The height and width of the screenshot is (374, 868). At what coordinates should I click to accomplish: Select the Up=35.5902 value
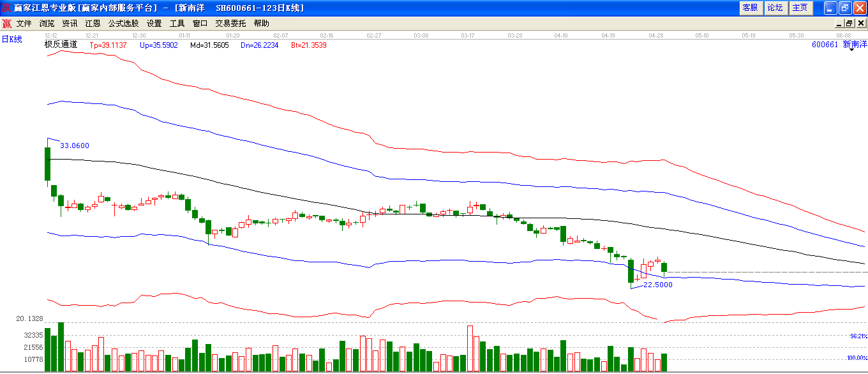[159, 45]
